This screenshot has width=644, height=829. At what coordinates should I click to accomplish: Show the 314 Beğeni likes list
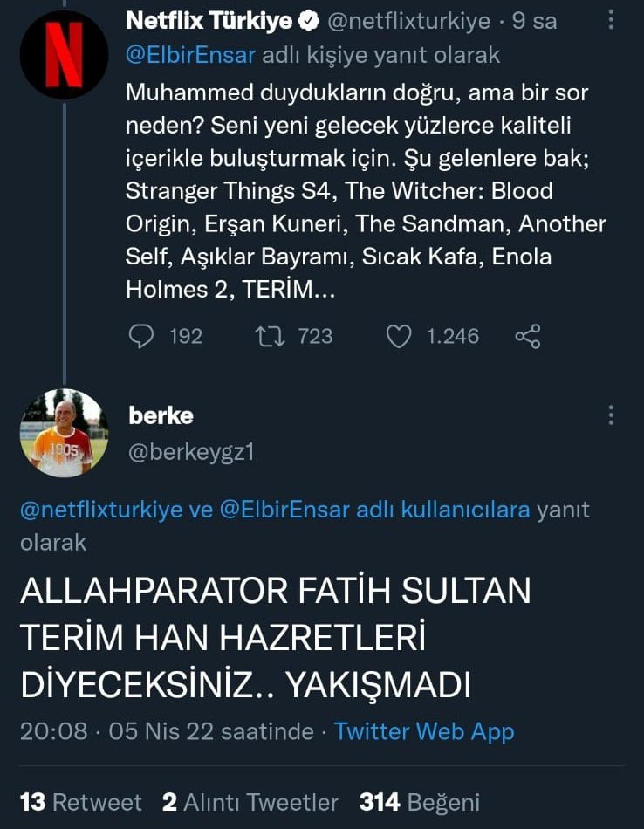[x=419, y=802]
